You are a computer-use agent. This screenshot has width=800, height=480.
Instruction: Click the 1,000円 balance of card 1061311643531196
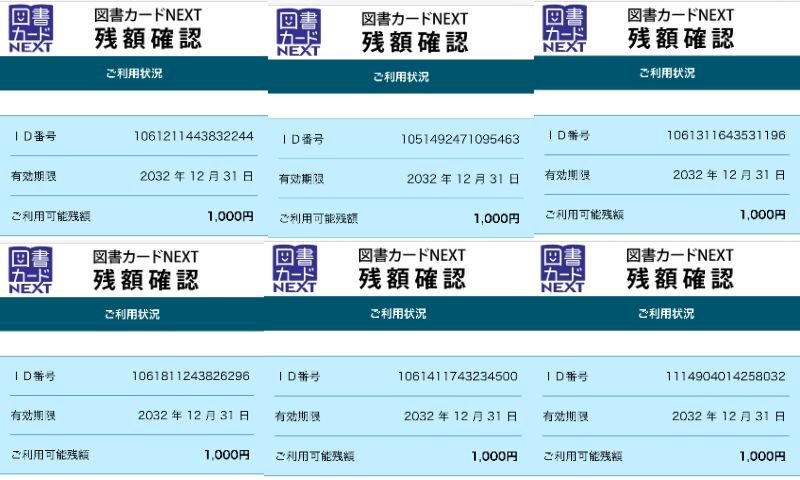pos(762,215)
